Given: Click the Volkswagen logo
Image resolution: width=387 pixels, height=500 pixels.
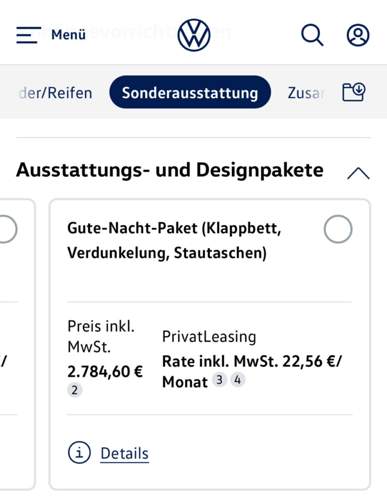Looking at the screenshot, I should [x=194, y=35].
